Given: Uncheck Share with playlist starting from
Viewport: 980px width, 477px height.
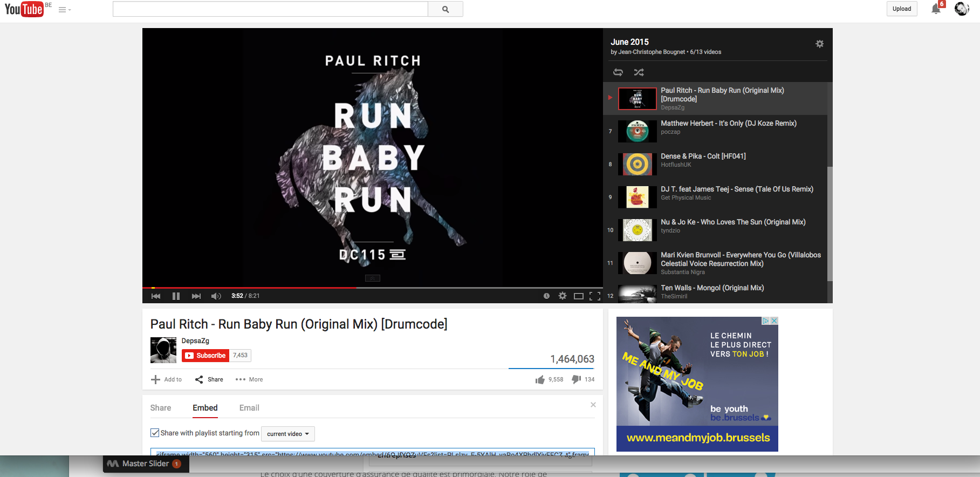Looking at the screenshot, I should tap(155, 433).
